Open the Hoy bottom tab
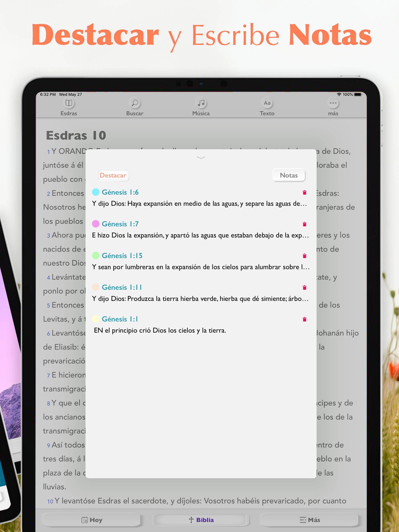399x532 pixels. (x=92, y=520)
